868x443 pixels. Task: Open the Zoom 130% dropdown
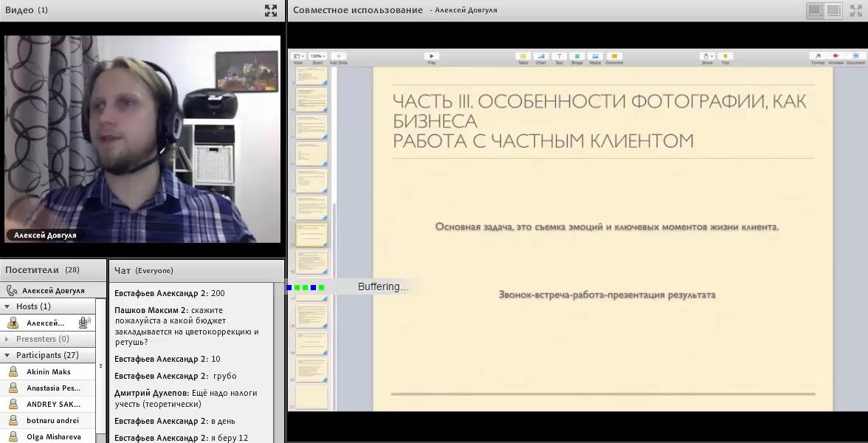317,56
